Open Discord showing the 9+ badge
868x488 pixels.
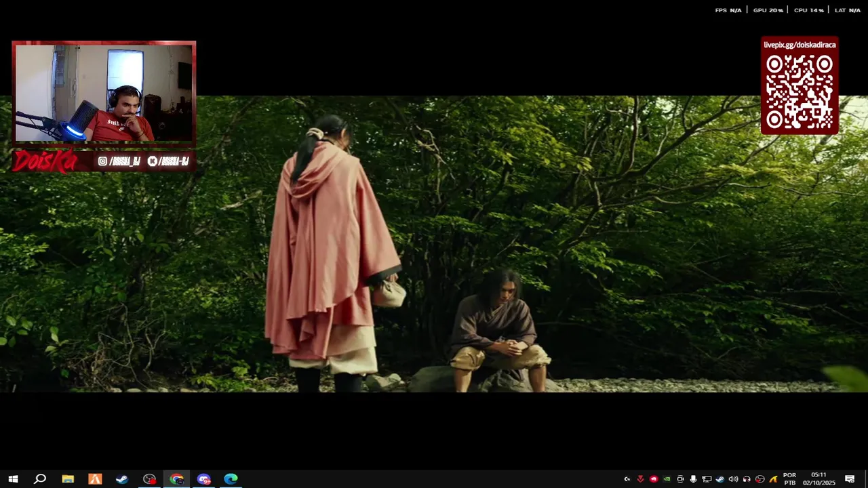pyautogui.click(x=203, y=479)
